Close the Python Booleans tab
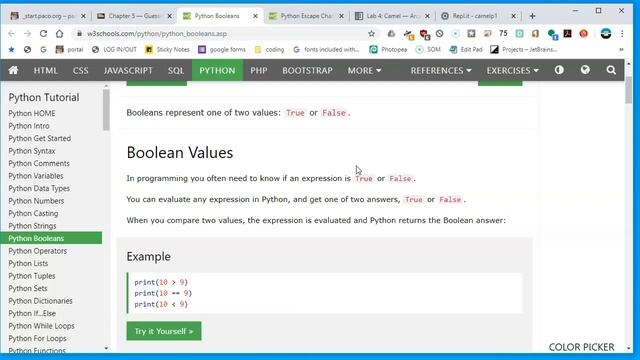 click(x=256, y=16)
